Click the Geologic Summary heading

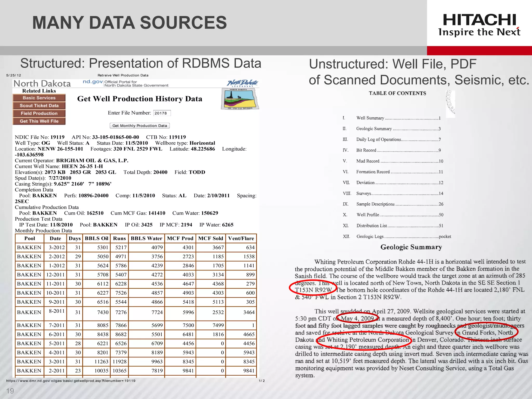pyautogui.click(x=411, y=247)
